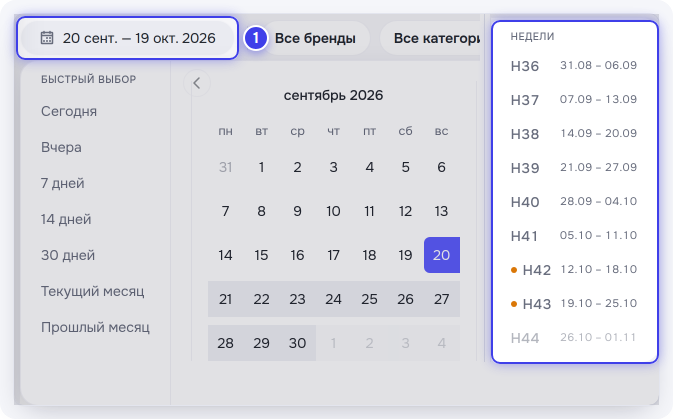Select greyed day 4 of October
Screen dimensions: 673x419
[442, 343]
